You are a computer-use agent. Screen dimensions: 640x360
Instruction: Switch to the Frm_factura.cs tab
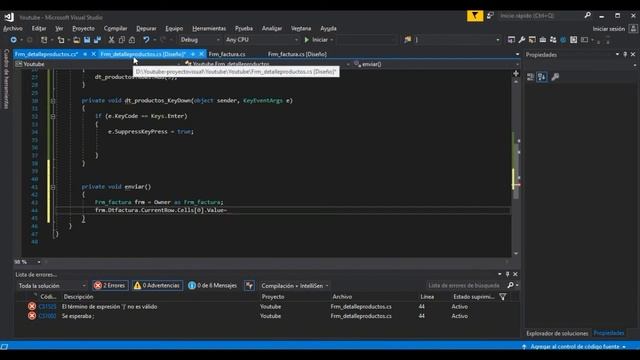pos(227,54)
